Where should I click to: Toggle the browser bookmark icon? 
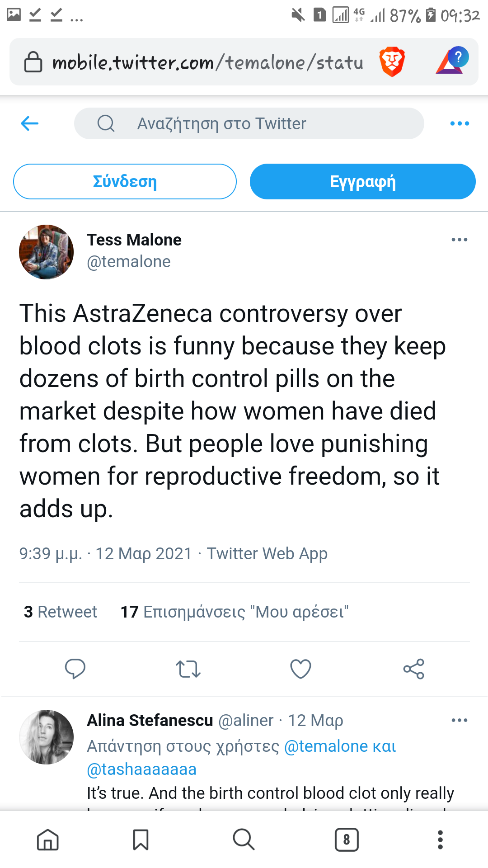click(x=141, y=840)
